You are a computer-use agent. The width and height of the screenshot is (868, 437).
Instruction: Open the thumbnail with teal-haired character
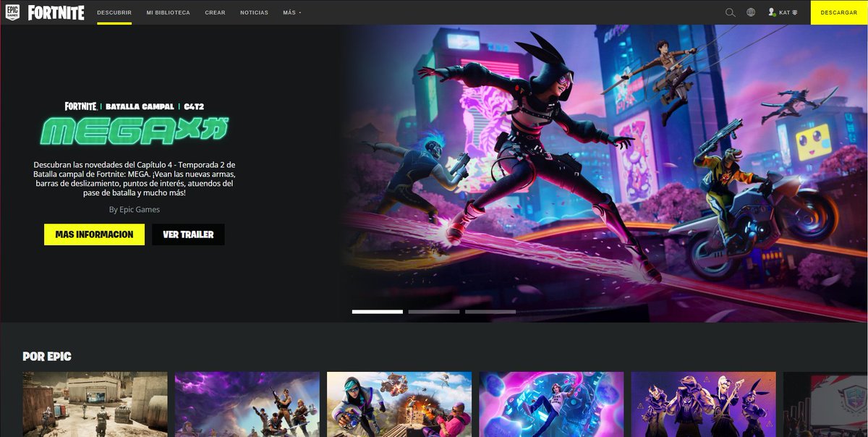399,404
